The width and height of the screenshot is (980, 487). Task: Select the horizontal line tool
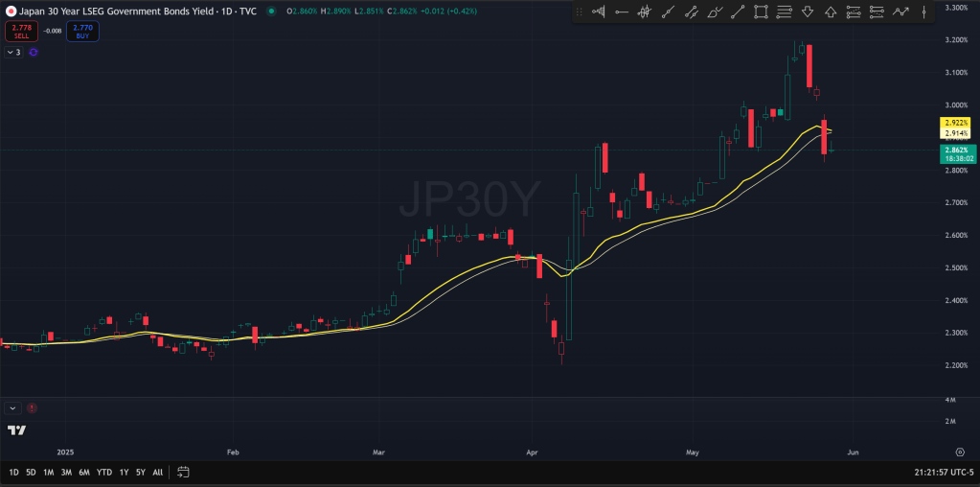pos(622,12)
